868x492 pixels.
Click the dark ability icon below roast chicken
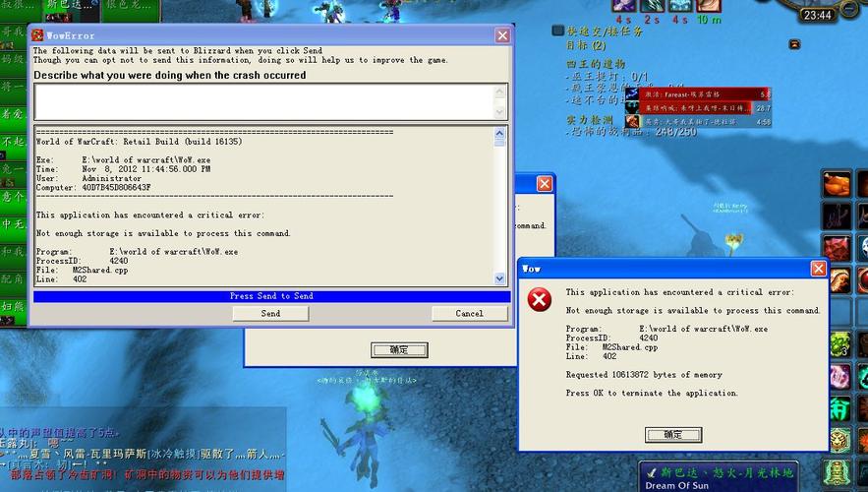click(837, 216)
